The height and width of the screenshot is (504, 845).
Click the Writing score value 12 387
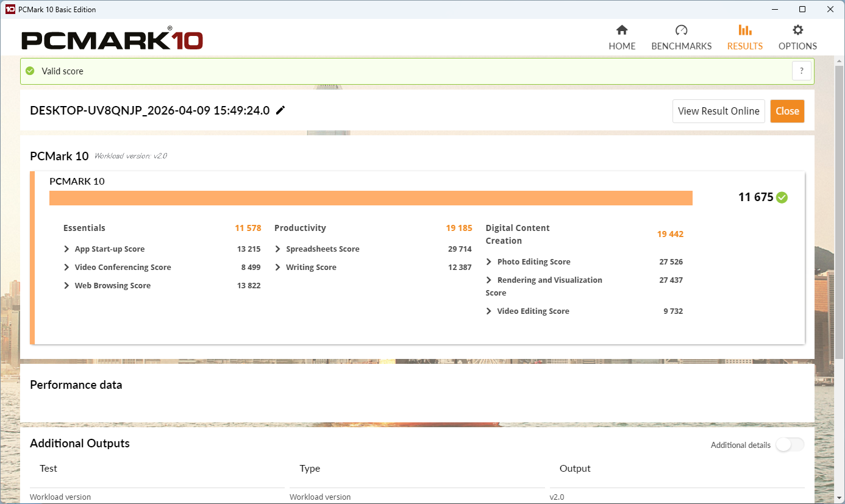pyautogui.click(x=460, y=267)
